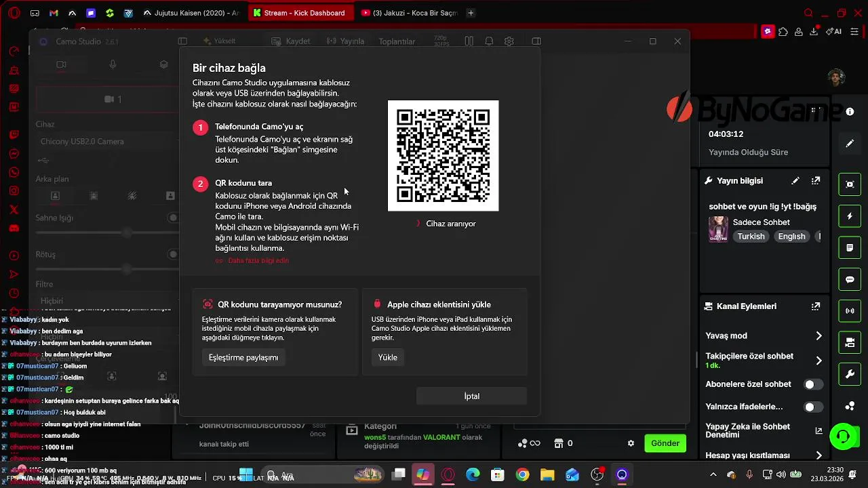868x488 pixels.
Task: Open the pinned Gmail tab
Action: coord(54,13)
